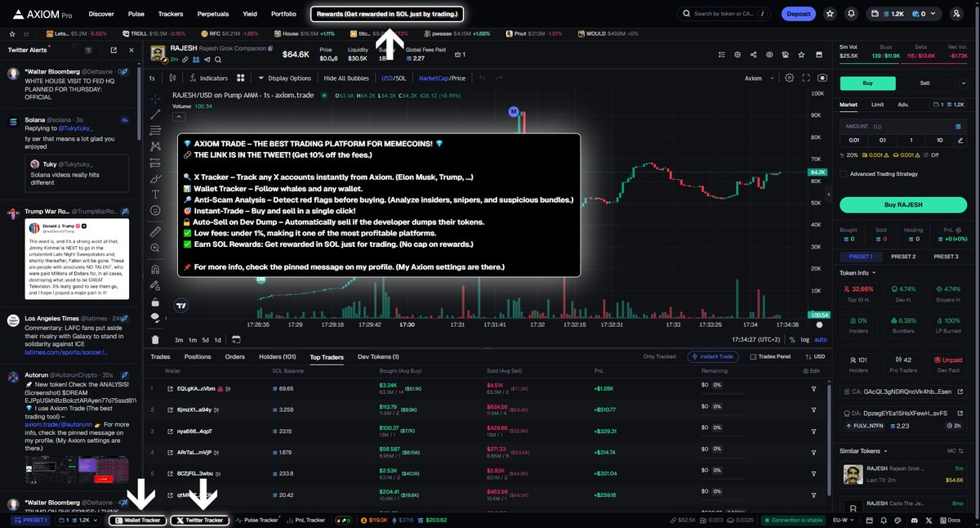Open Twitter Alerts panel popout icon
980x528 pixels.
click(x=113, y=51)
